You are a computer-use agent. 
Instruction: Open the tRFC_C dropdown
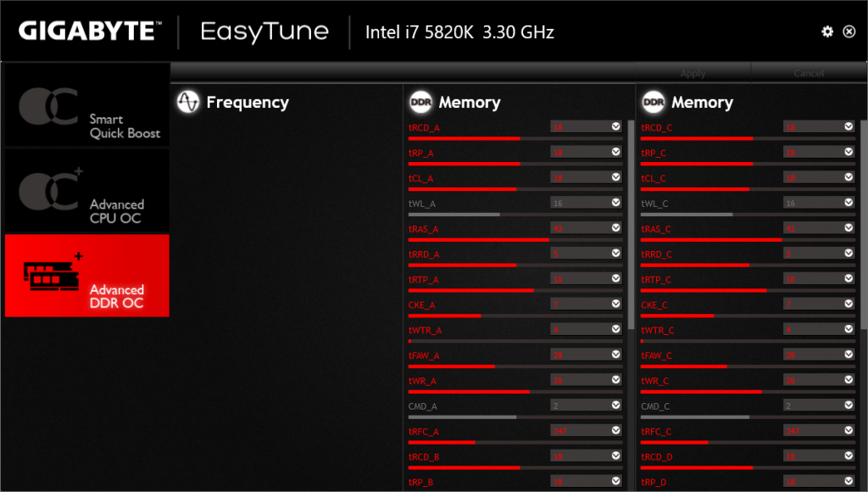point(849,431)
